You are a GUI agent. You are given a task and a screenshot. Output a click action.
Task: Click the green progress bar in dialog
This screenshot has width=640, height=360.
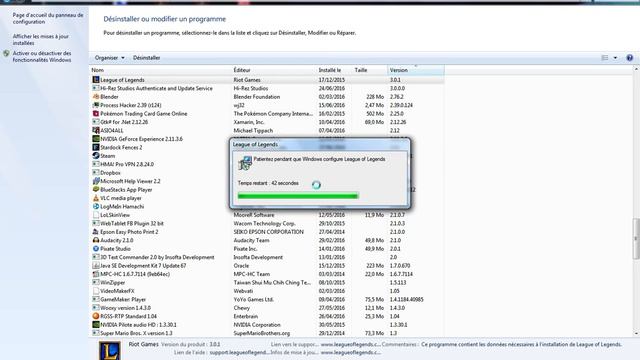(298, 196)
